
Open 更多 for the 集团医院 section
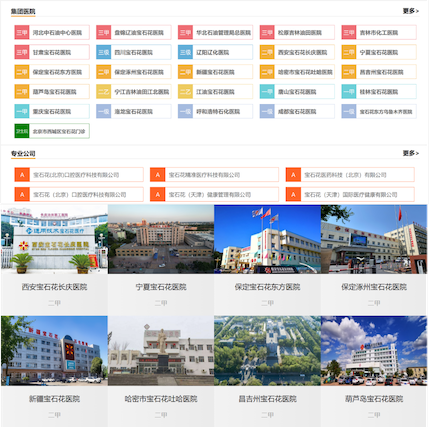(411, 11)
